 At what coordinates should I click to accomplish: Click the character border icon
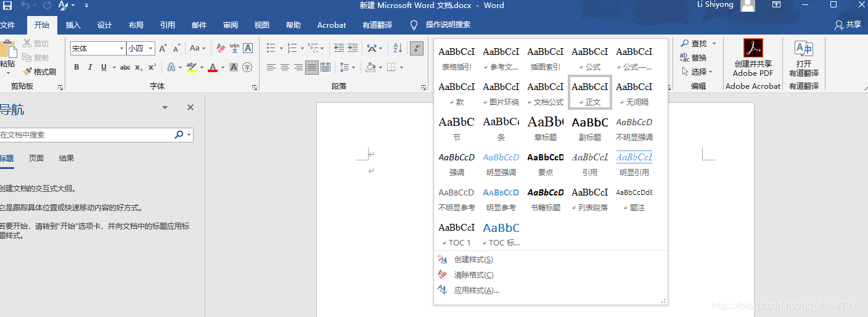coord(248,48)
